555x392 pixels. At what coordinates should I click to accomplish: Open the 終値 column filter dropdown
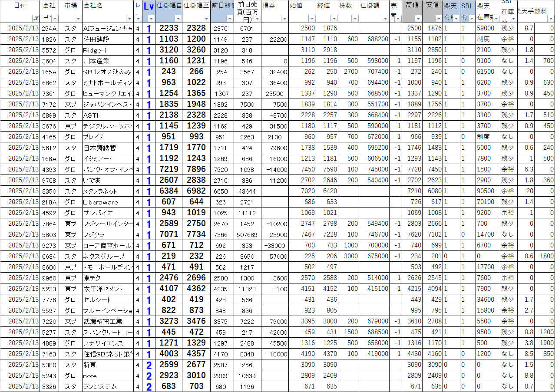click(x=334, y=19)
